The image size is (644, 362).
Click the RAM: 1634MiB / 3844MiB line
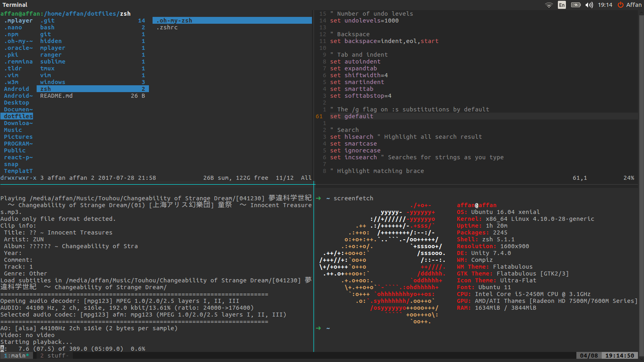pyautogui.click(x=497, y=308)
